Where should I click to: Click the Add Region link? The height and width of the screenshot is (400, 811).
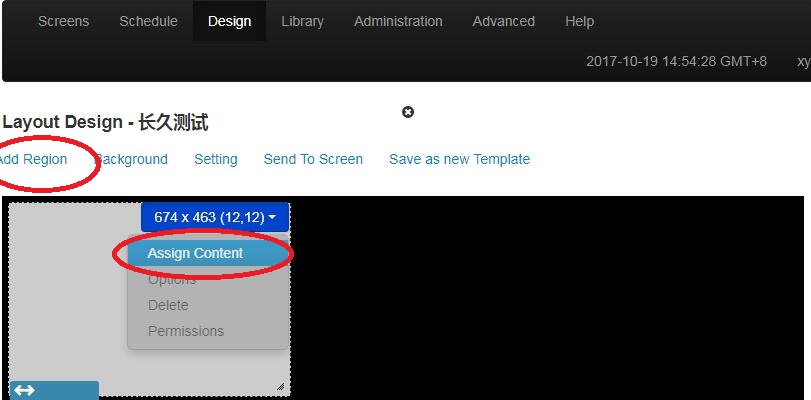pyautogui.click(x=33, y=159)
